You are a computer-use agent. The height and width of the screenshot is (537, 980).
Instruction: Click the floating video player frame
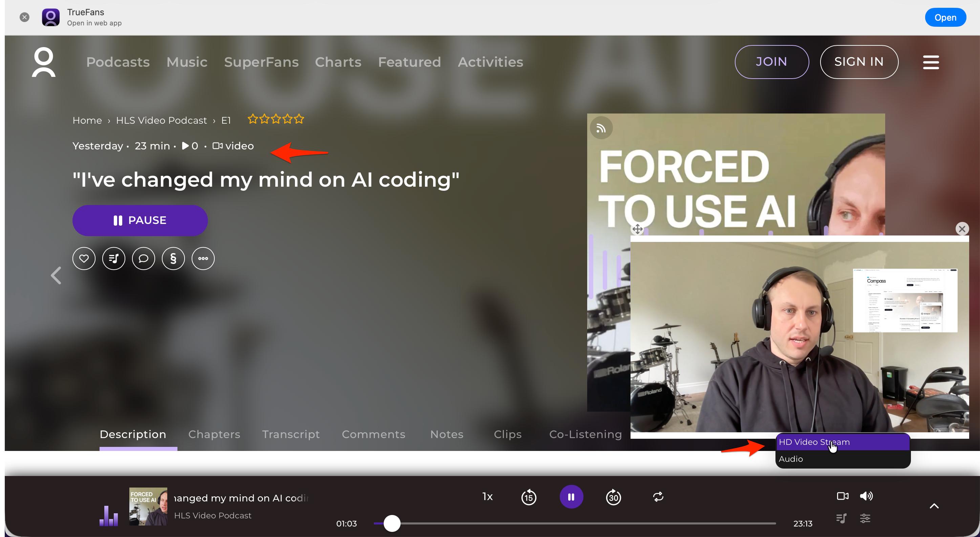799,337
